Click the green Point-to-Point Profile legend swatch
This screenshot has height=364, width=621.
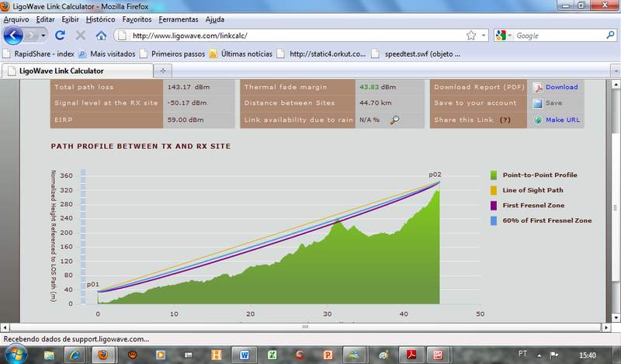point(494,175)
